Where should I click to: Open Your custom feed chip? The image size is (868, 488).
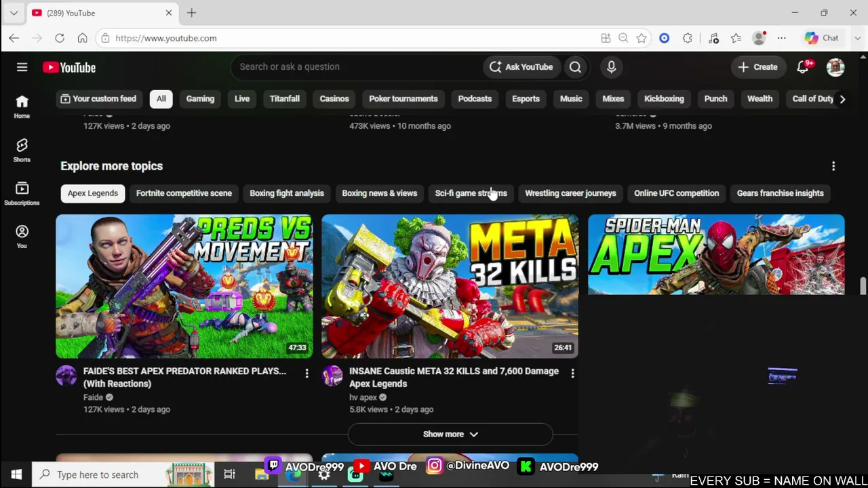[98, 99]
